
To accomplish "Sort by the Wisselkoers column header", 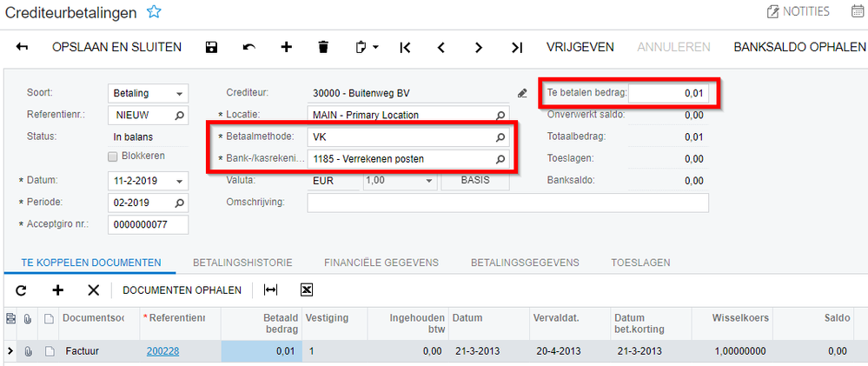I will [732, 324].
